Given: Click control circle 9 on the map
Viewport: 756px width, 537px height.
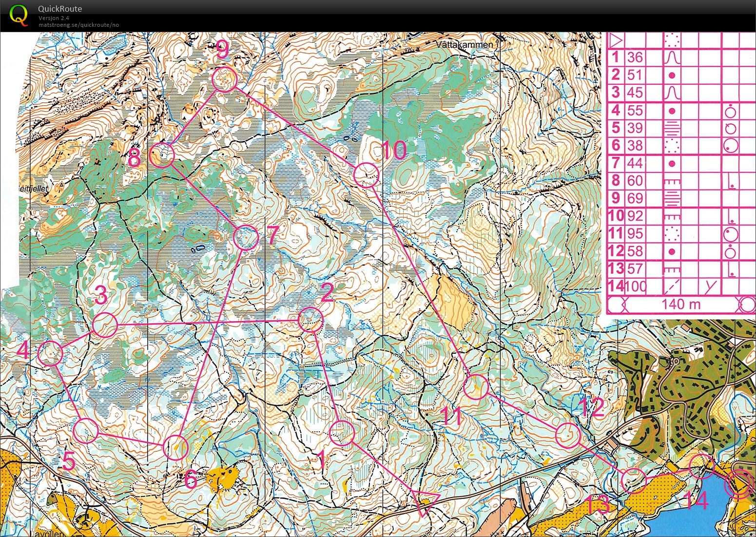Looking at the screenshot, I should 224,79.
